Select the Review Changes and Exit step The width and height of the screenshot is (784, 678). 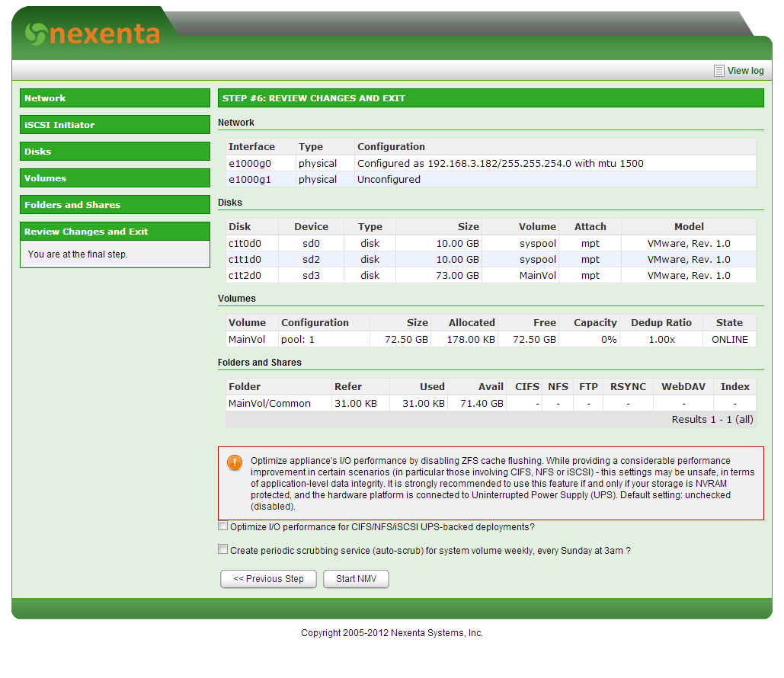[115, 232]
